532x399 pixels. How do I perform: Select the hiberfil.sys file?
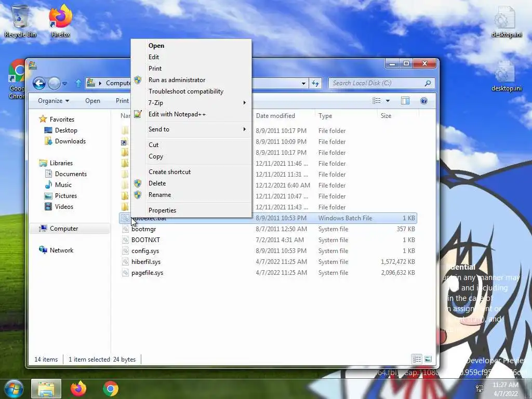(x=268, y=262)
